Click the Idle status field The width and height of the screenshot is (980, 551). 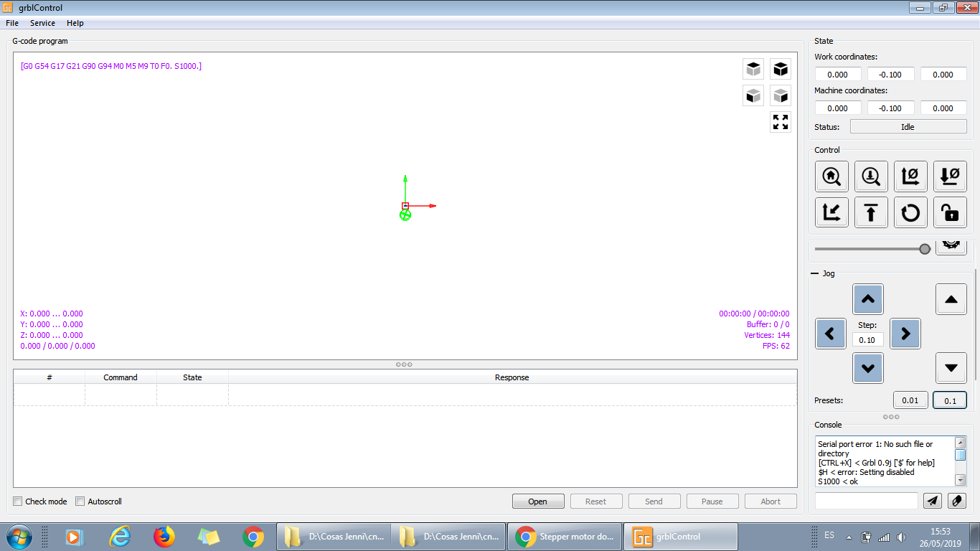click(x=908, y=127)
